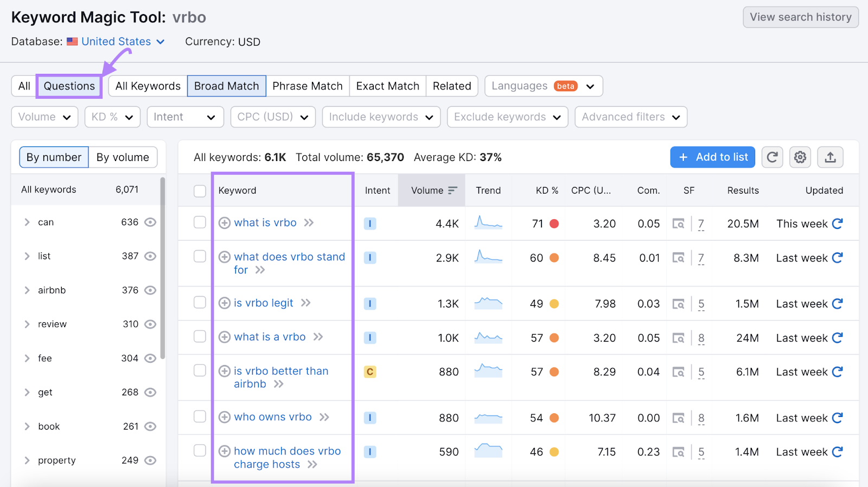Check the 'what is vrbo' row checkbox
The height and width of the screenshot is (487, 868).
click(x=200, y=222)
